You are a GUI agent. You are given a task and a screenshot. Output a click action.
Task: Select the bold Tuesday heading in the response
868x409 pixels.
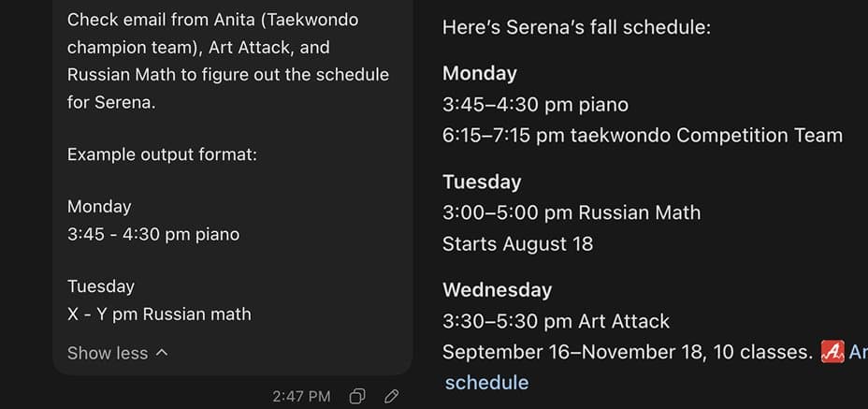coord(482,182)
